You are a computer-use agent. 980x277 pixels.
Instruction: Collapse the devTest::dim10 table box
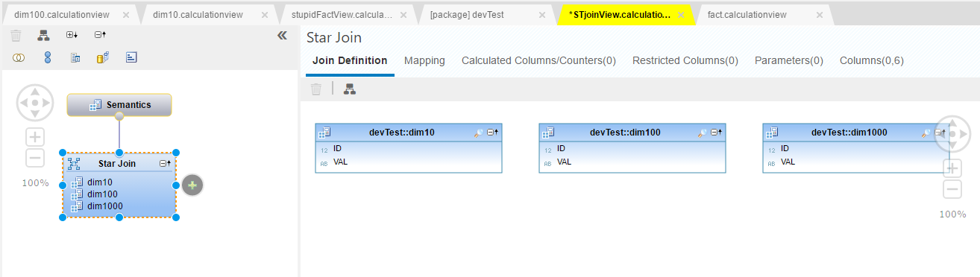coord(492,133)
